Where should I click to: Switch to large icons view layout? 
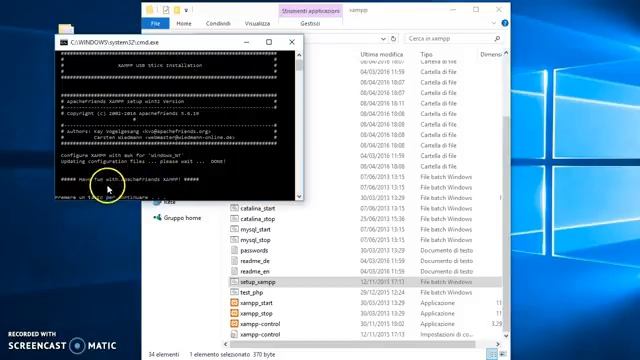click(503, 354)
